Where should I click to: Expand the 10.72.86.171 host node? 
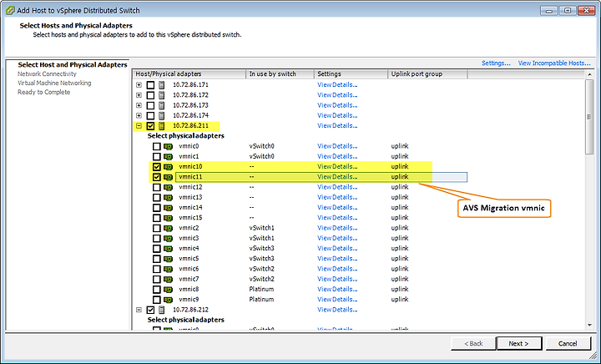click(139, 84)
